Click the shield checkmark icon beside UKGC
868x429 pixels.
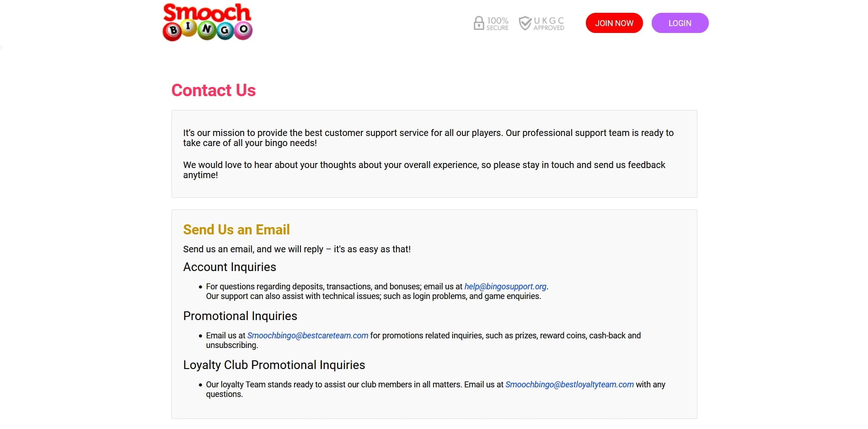tap(525, 23)
